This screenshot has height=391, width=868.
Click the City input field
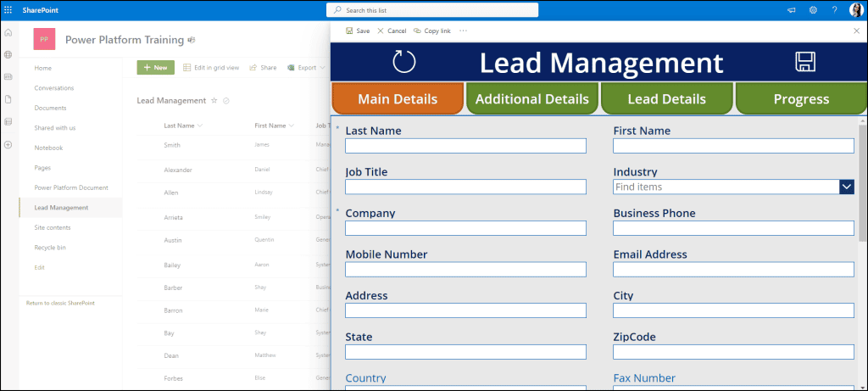pyautogui.click(x=733, y=310)
